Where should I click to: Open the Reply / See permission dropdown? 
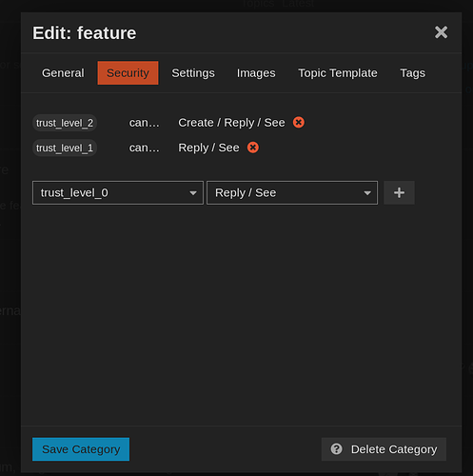click(292, 192)
